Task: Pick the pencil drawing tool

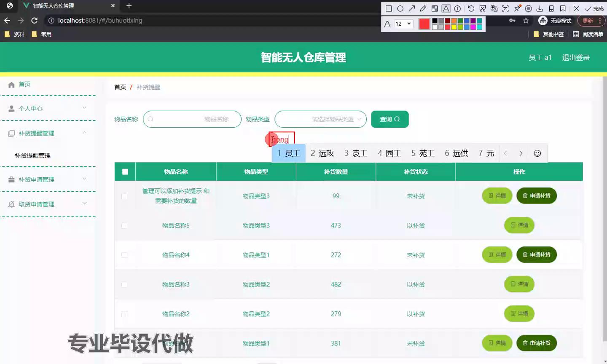Action: [x=423, y=8]
